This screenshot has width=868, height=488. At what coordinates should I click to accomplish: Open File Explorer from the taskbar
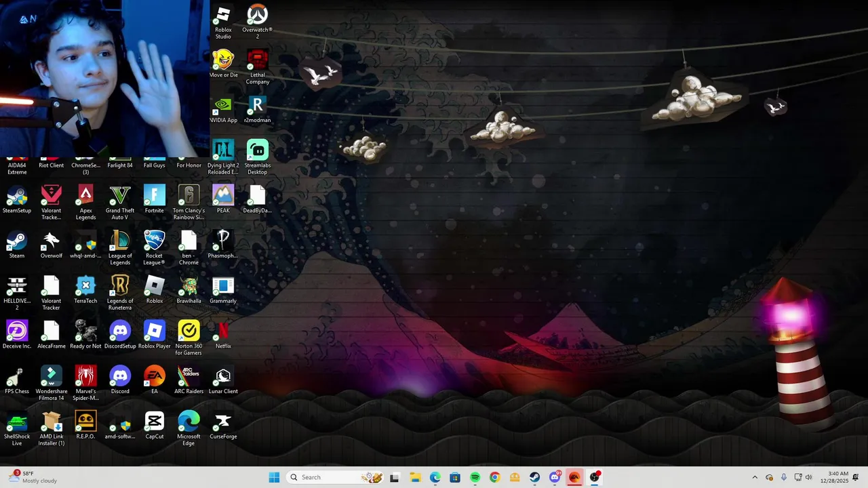415,477
